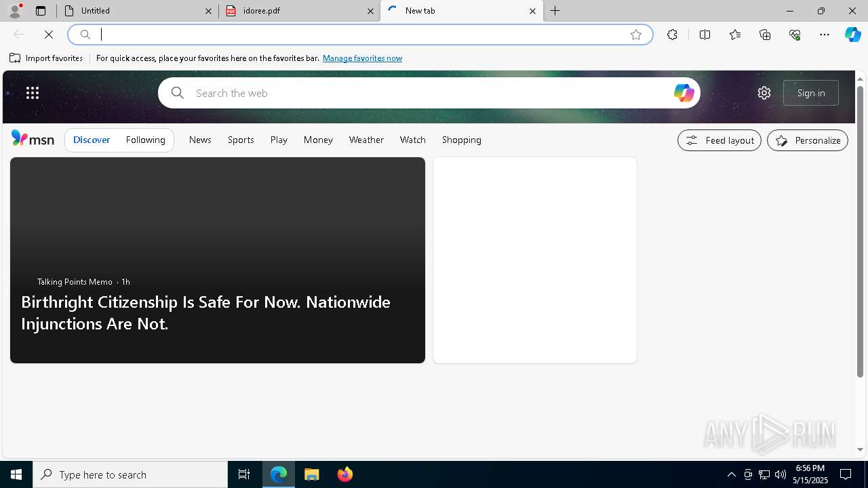
Task: Add this page to favorites star
Action: point(636,35)
